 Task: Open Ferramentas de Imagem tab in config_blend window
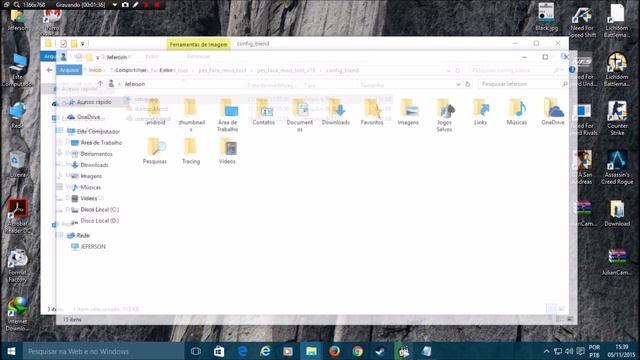click(198, 44)
